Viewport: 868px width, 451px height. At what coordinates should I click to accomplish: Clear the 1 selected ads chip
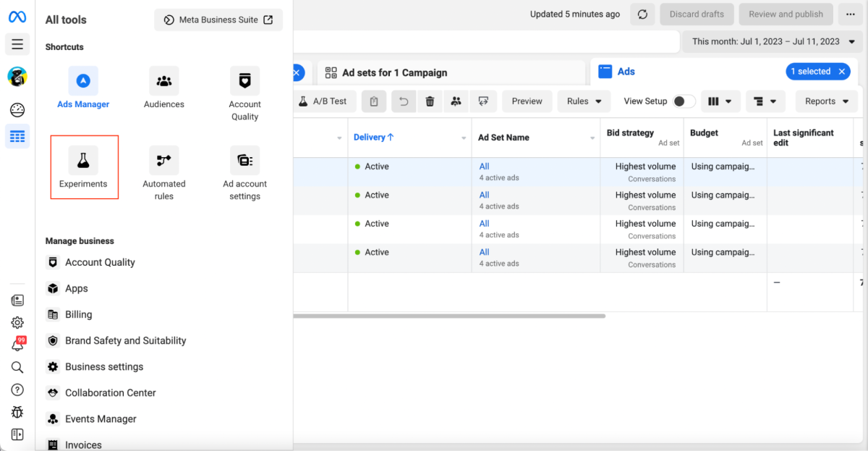842,72
